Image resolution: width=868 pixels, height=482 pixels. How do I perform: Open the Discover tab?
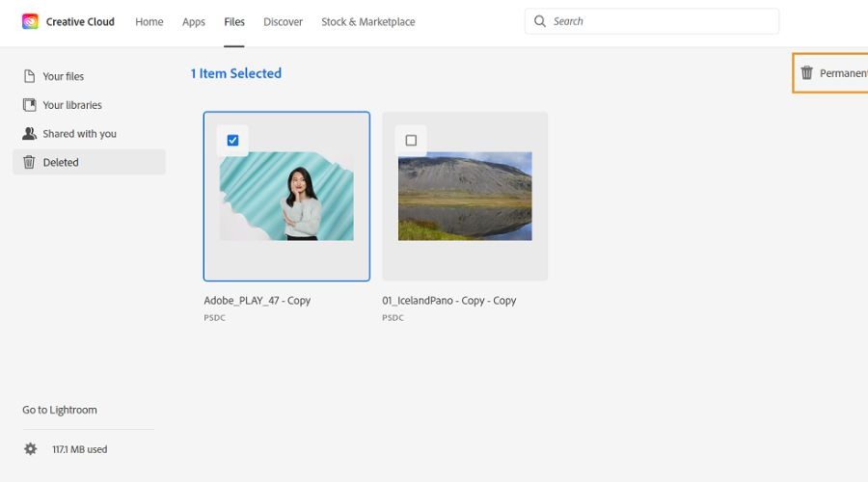(x=283, y=22)
